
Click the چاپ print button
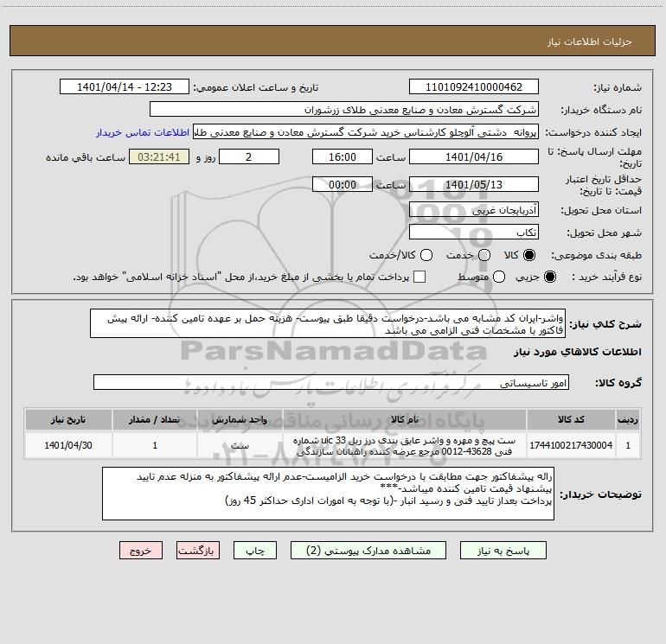pos(255,551)
